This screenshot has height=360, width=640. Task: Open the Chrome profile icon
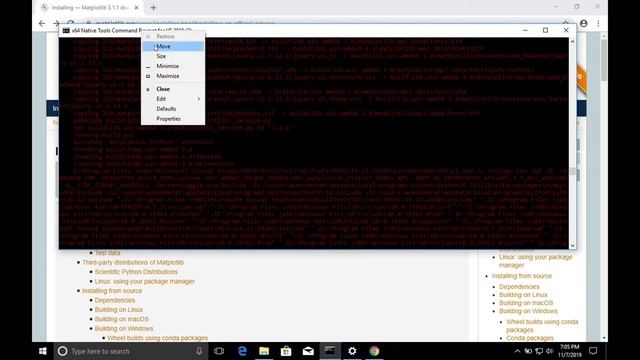[x=584, y=23]
